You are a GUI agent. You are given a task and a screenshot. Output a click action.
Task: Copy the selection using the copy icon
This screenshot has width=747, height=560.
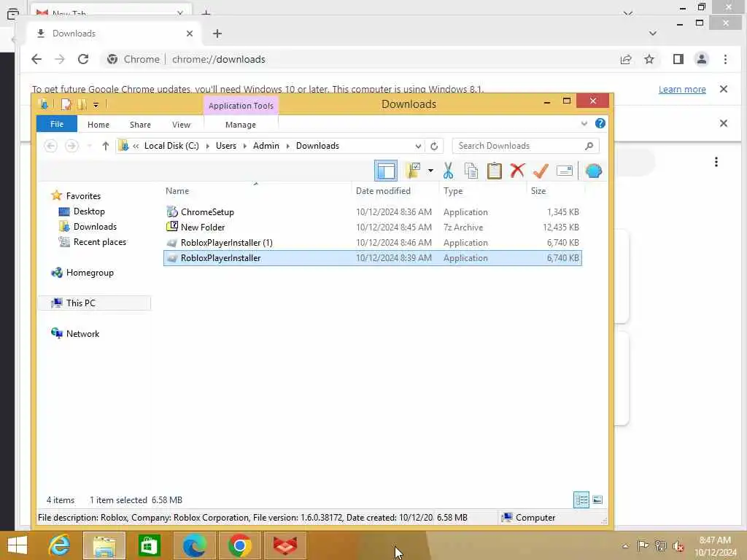pyautogui.click(x=471, y=171)
